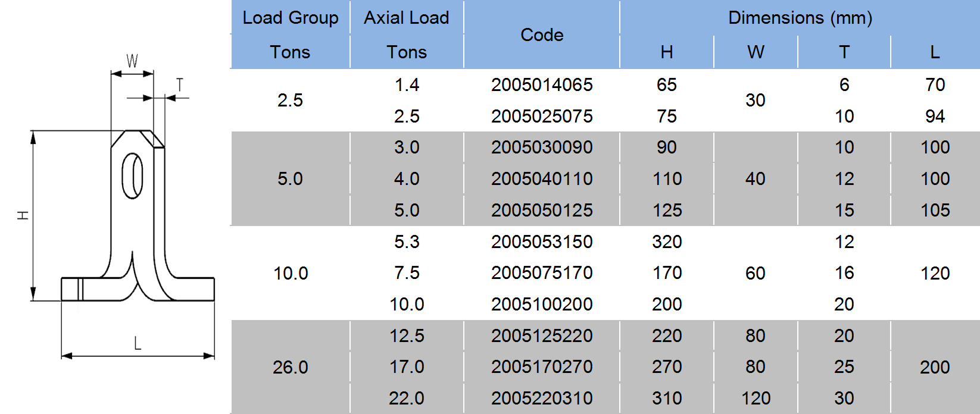Viewport: 980px width, 414px height.
Task: Click the oval hole in the bracket drawing
Action: tap(132, 176)
